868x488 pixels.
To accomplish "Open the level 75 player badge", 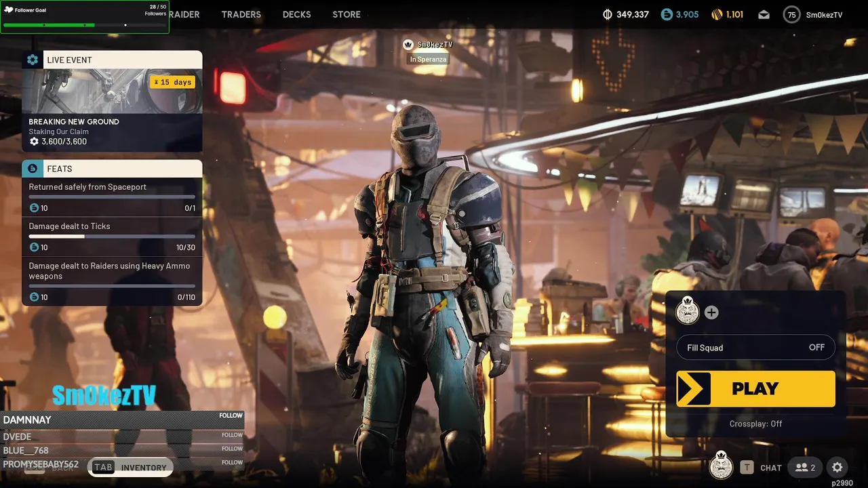I will click(791, 14).
